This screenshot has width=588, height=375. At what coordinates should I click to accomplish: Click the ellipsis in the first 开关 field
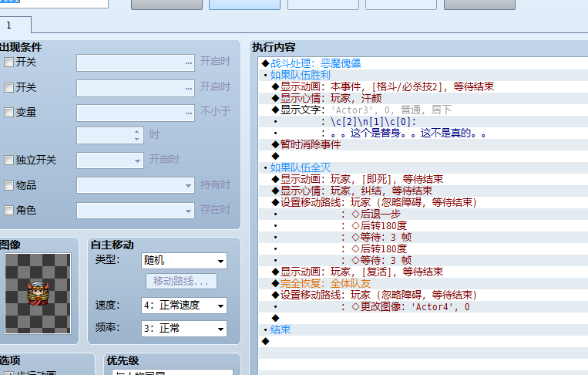click(x=189, y=62)
